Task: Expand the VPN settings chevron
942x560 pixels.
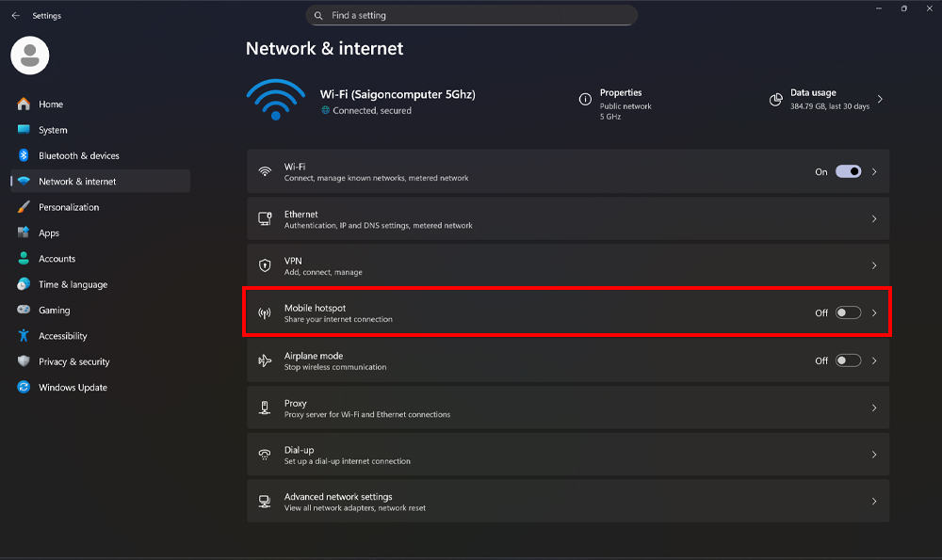Action: click(874, 265)
